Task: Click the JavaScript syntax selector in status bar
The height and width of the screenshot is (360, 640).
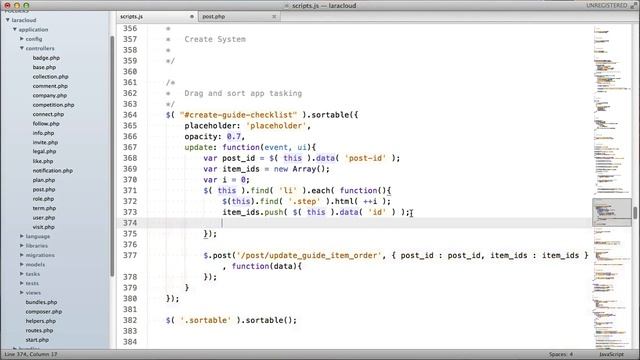Action: (611, 354)
